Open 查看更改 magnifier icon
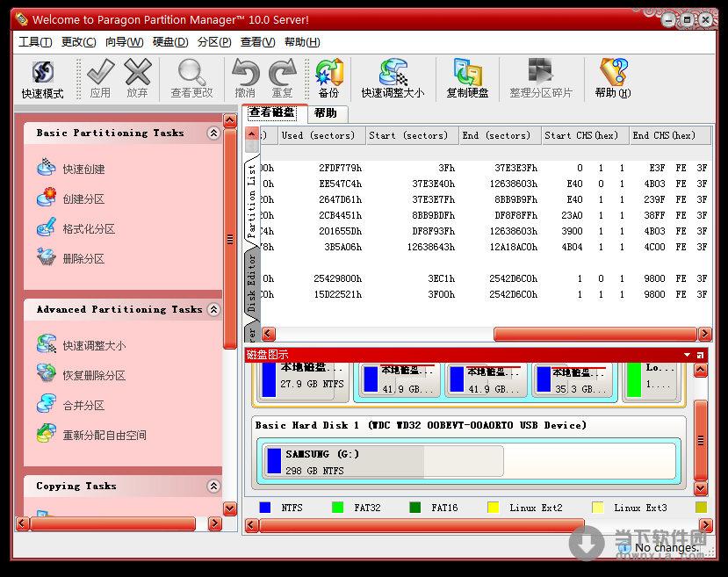Viewport: 728px width, 577px height. 191,72
